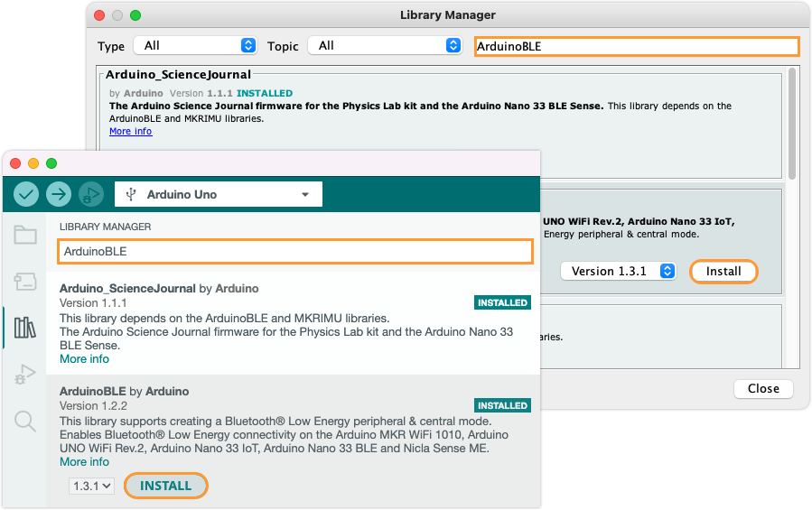Close the Library Manager dialog
This screenshot has width=812, height=510.
click(x=763, y=389)
